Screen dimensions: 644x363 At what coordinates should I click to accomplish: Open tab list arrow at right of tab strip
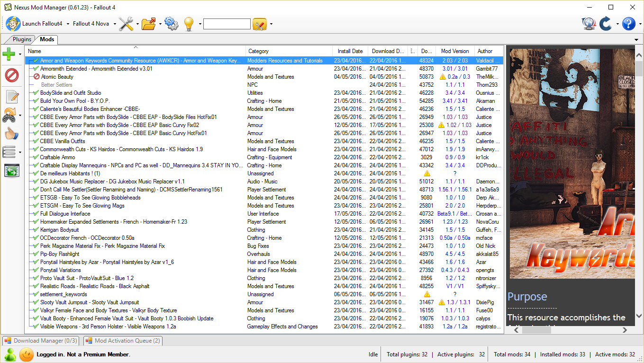point(636,39)
